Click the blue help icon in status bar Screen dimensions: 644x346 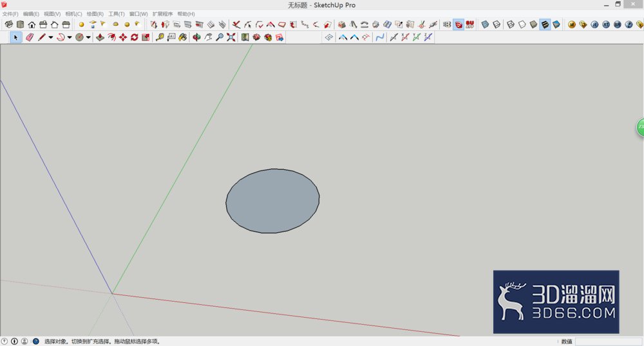coord(35,341)
